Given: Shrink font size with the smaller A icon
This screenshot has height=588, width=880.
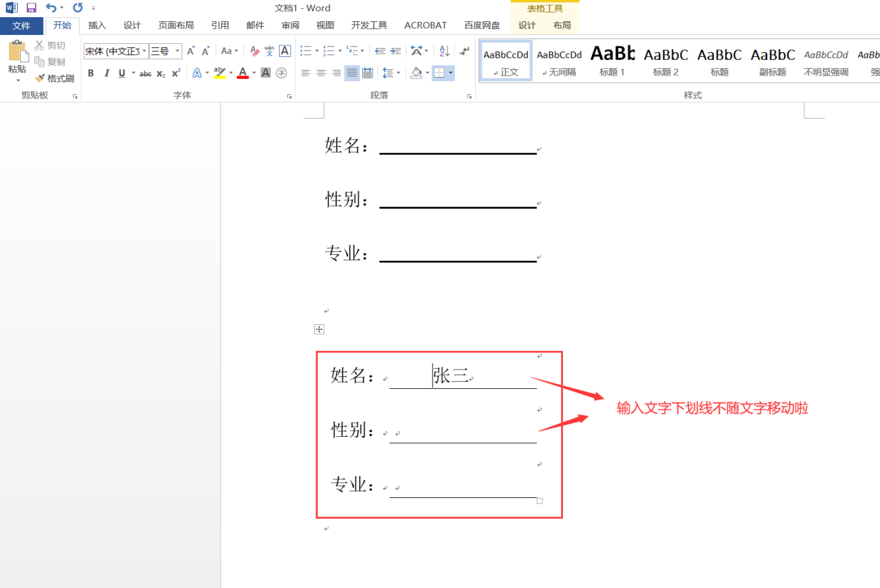Looking at the screenshot, I should point(206,51).
